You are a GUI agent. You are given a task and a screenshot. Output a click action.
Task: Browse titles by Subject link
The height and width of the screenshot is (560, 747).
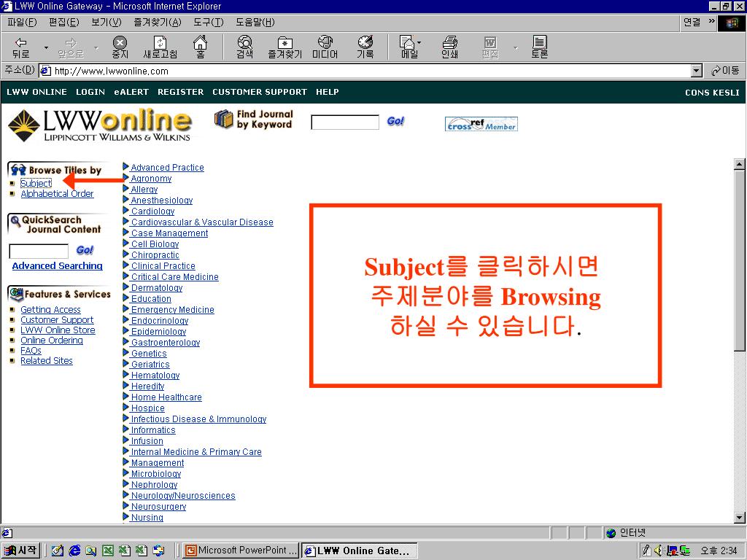(36, 183)
